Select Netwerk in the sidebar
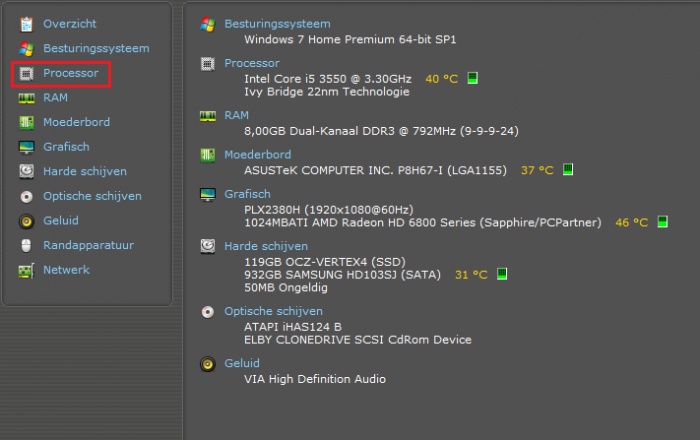700x440 pixels. click(x=66, y=270)
